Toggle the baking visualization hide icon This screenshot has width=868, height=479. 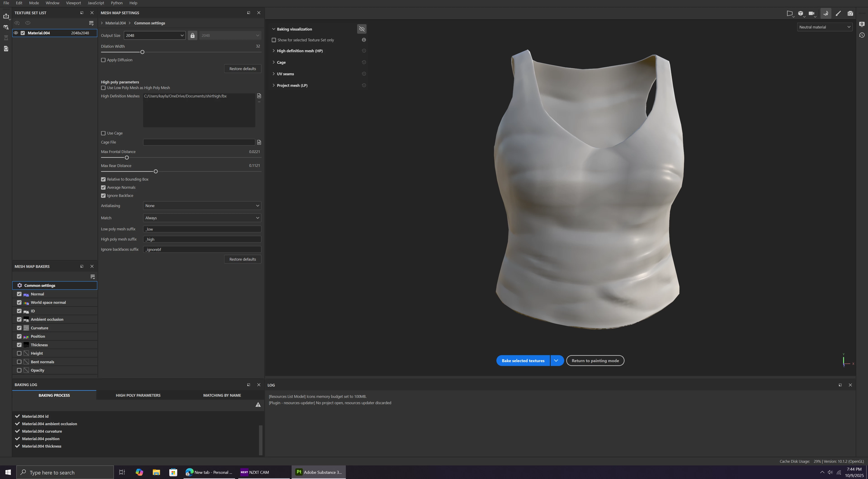(362, 29)
